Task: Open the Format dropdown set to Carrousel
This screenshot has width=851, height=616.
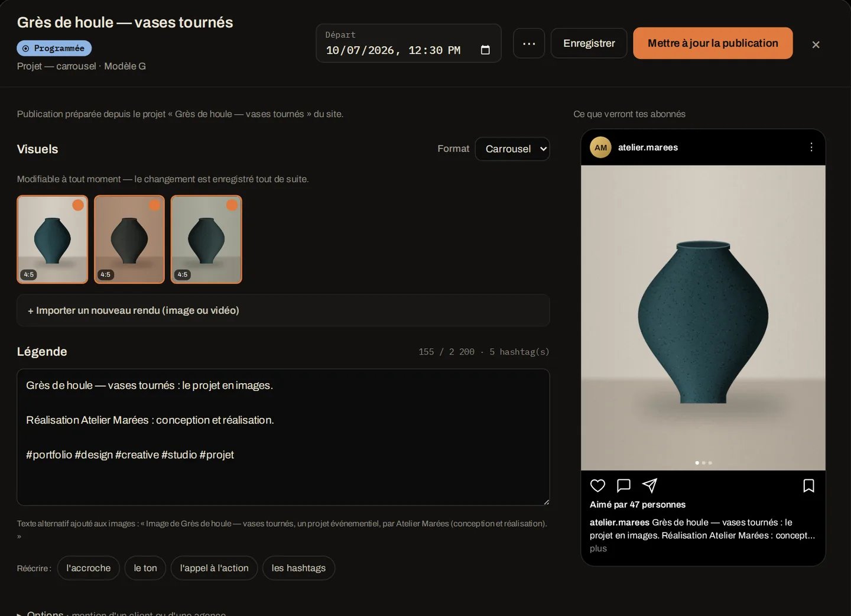Action: pos(512,149)
